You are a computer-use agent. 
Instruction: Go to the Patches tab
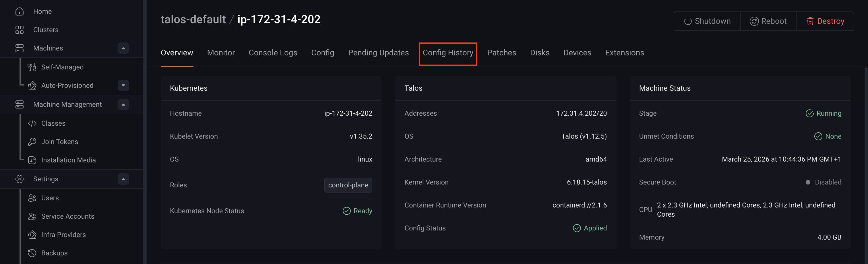tap(501, 53)
